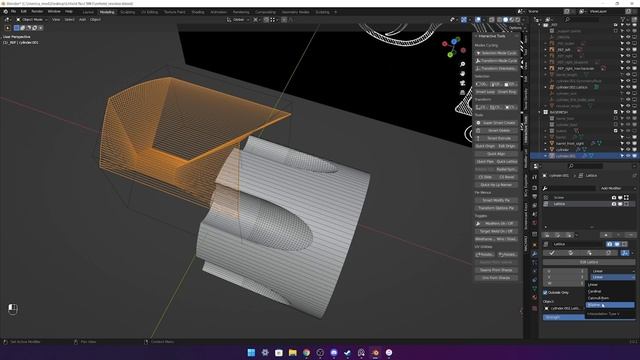Screen dimensions: 640x360
Task: Open the Tool properties tab icon
Action: (x=534, y=178)
